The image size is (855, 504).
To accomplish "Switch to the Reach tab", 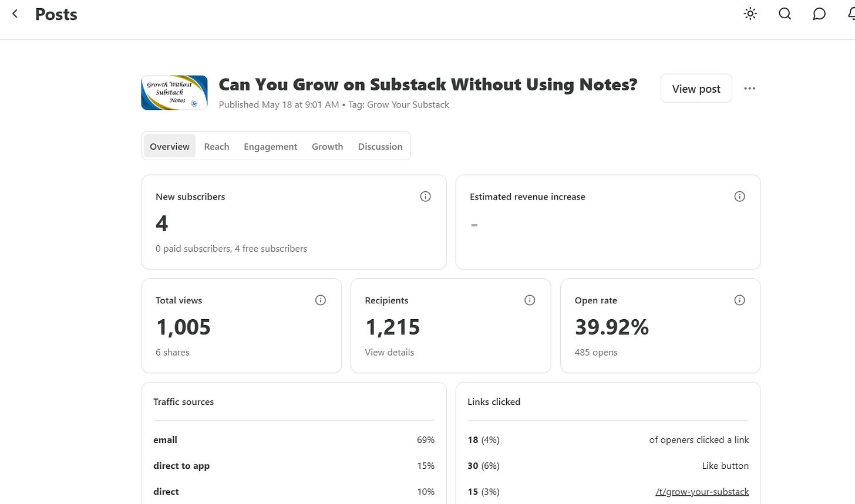I will tap(217, 147).
